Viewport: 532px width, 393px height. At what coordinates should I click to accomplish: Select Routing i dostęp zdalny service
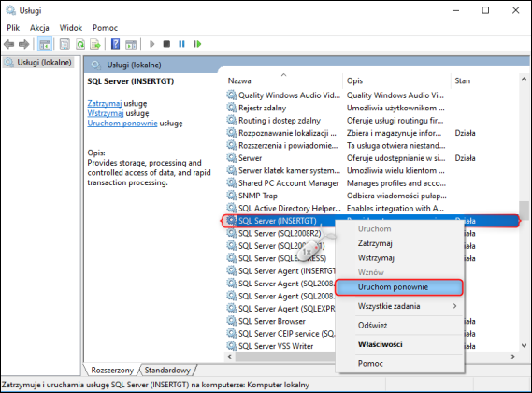tap(280, 121)
